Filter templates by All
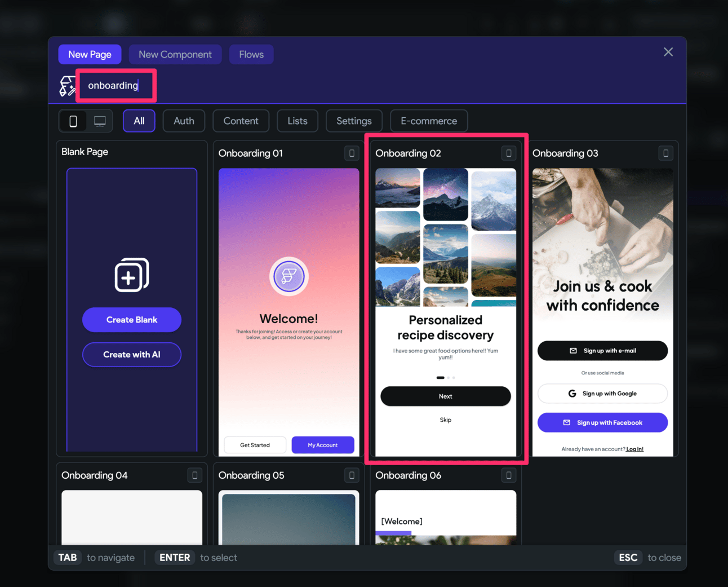The image size is (728, 587). [139, 121]
